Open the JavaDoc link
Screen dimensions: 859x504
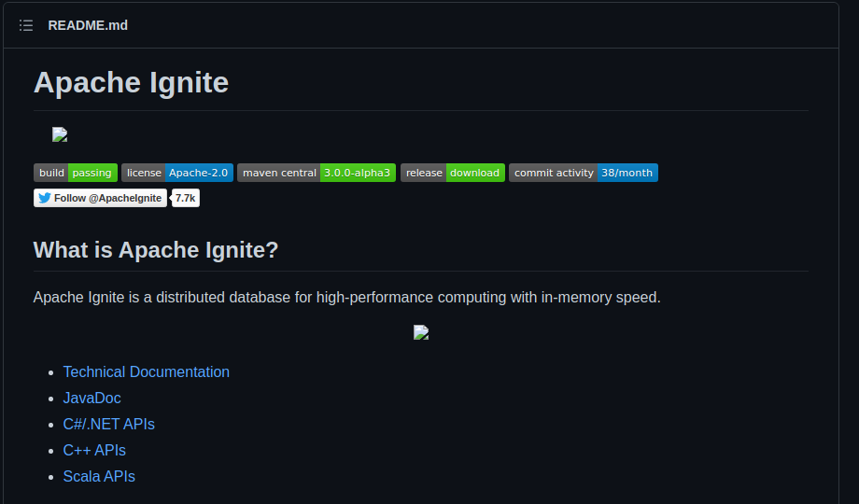[x=92, y=398]
